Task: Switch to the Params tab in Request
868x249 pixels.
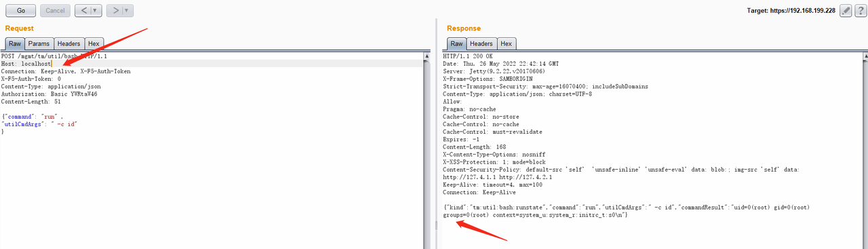Action: tap(39, 43)
